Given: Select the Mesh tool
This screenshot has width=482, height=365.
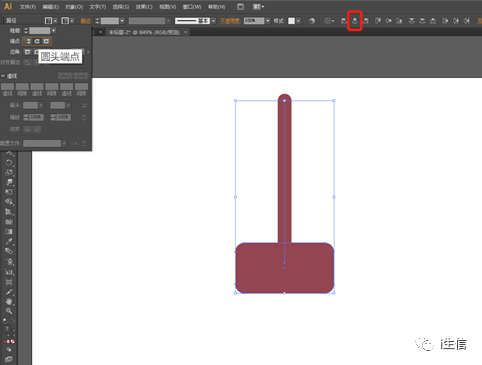Looking at the screenshot, I should coord(9,222).
